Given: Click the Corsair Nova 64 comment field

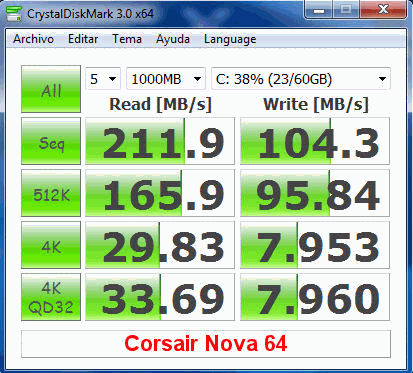Looking at the screenshot, I should pyautogui.click(x=206, y=344).
